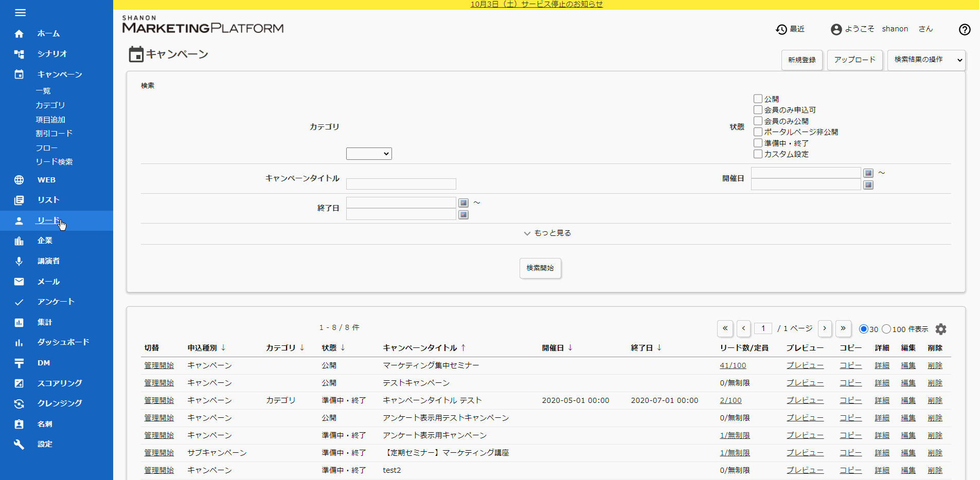Open the help question mark icon
Screen dimensions: 980x480
(x=965, y=29)
